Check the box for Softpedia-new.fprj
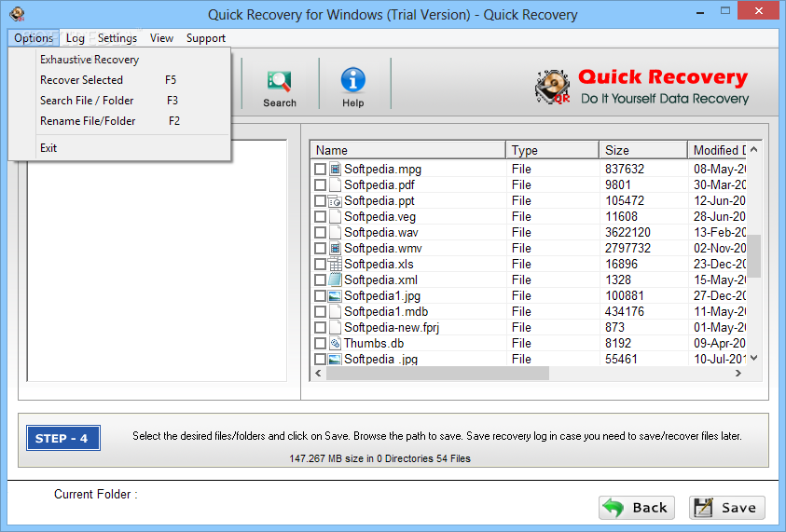786x532 pixels. [x=321, y=328]
